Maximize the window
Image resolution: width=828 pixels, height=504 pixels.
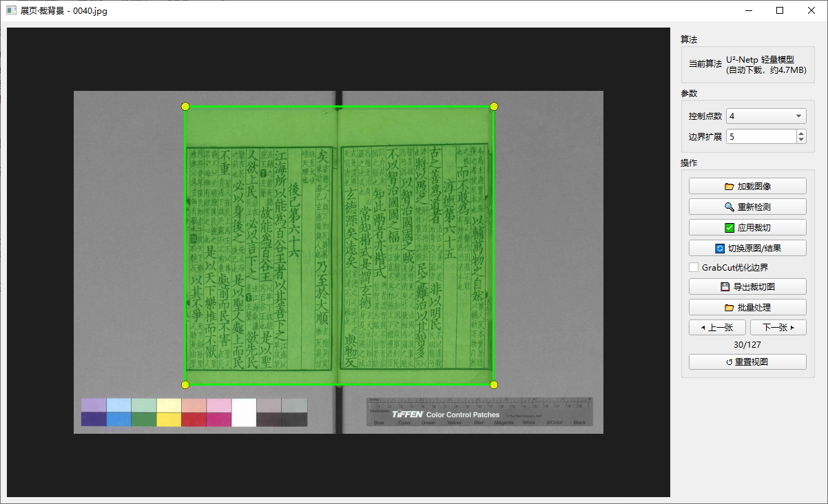tap(780, 10)
